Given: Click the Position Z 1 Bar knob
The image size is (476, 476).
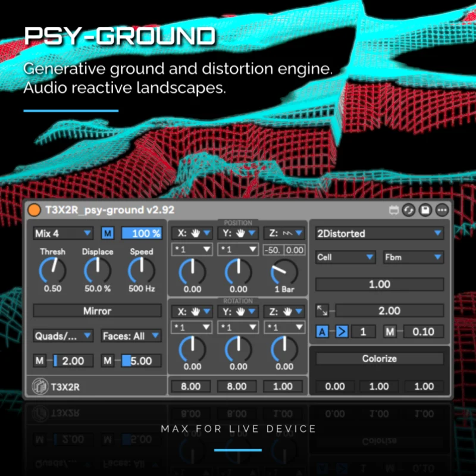Looking at the screenshot, I should 284,273.
